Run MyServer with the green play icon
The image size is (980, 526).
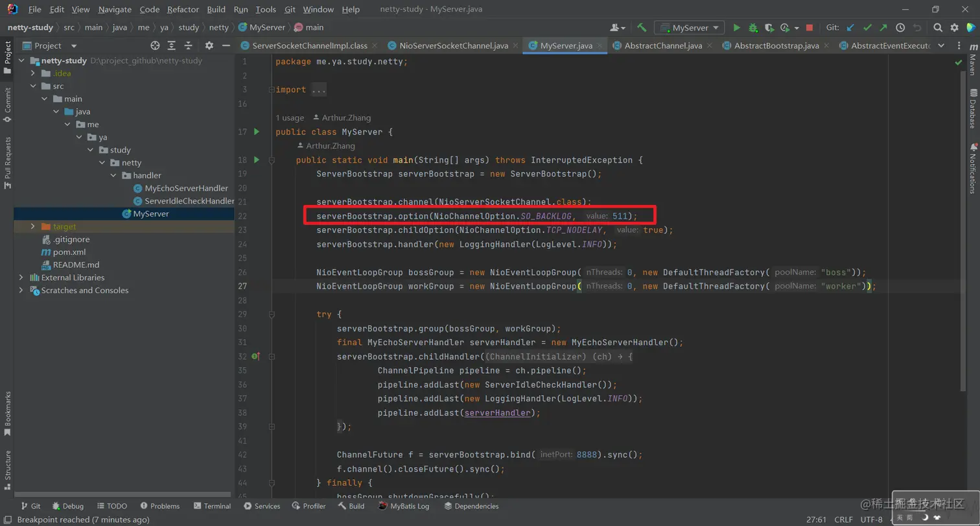click(736, 28)
